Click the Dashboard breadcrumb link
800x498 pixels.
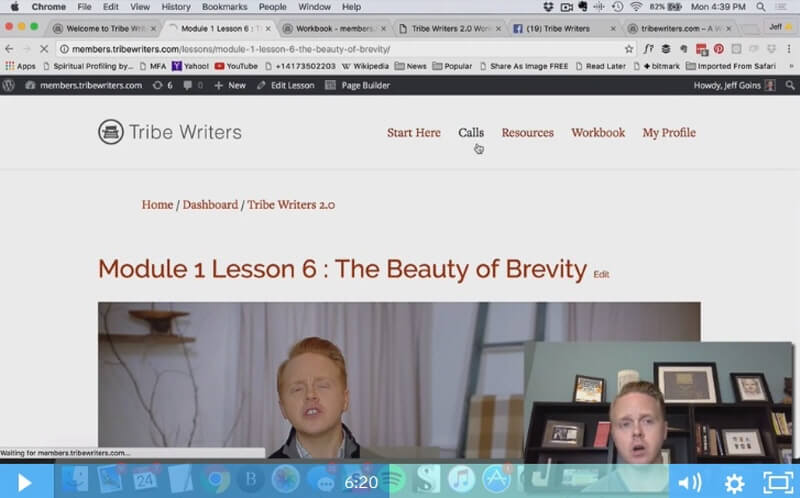[x=210, y=205]
